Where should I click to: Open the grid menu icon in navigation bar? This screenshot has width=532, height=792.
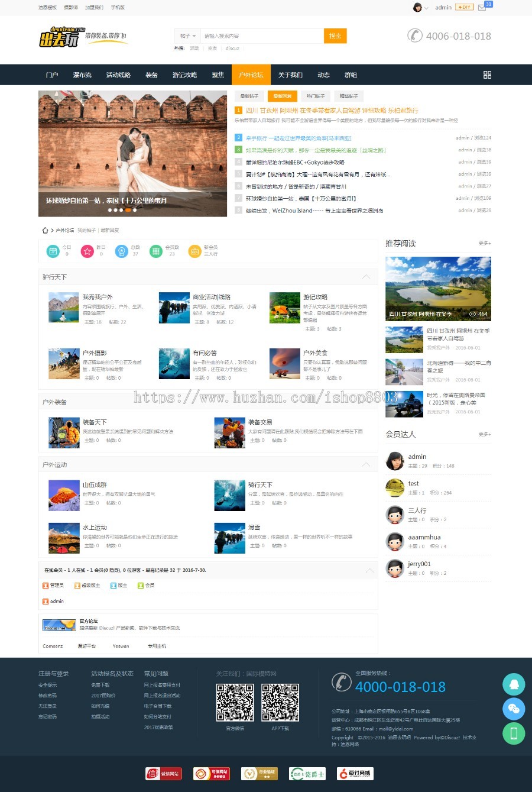click(x=487, y=75)
